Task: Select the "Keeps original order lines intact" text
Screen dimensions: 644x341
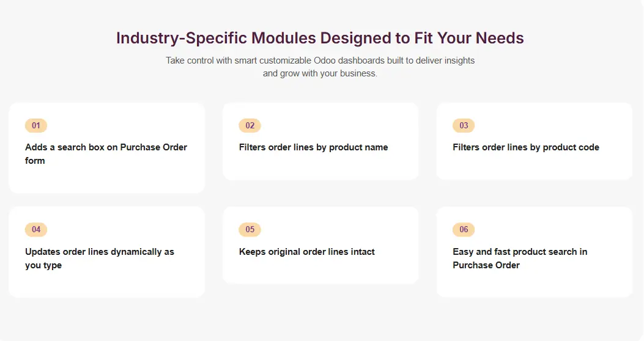Action: pyautogui.click(x=307, y=252)
